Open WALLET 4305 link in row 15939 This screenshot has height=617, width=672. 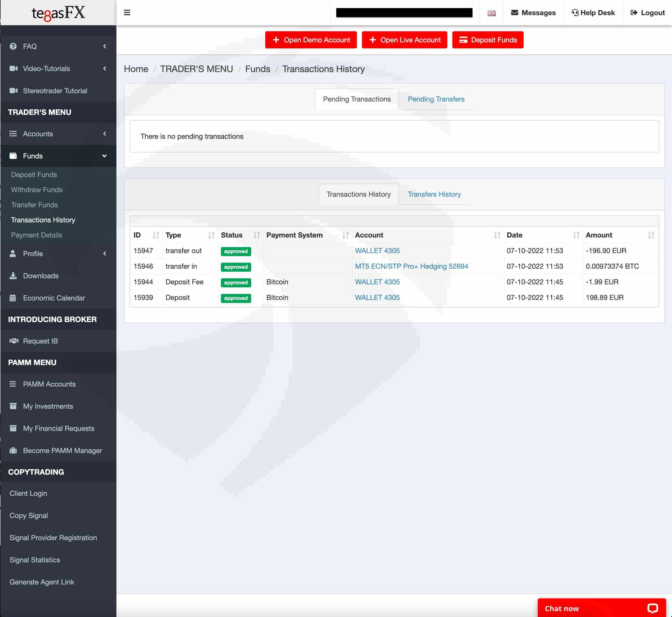(x=377, y=297)
